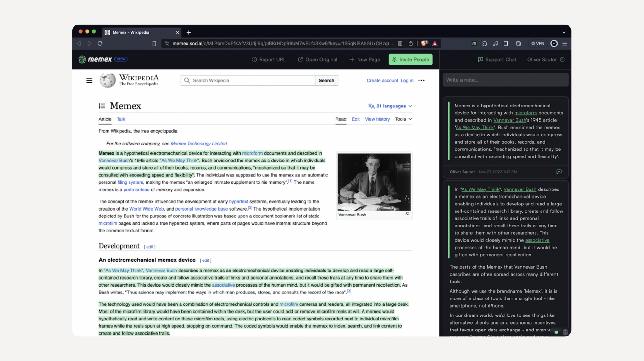Select the View history tab
The image size is (644, 361).
[377, 119]
